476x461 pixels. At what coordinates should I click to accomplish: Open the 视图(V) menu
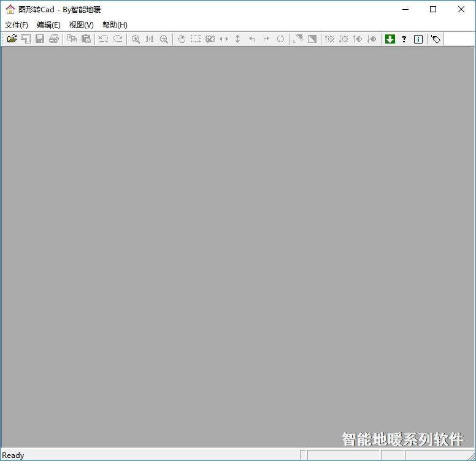(x=82, y=25)
